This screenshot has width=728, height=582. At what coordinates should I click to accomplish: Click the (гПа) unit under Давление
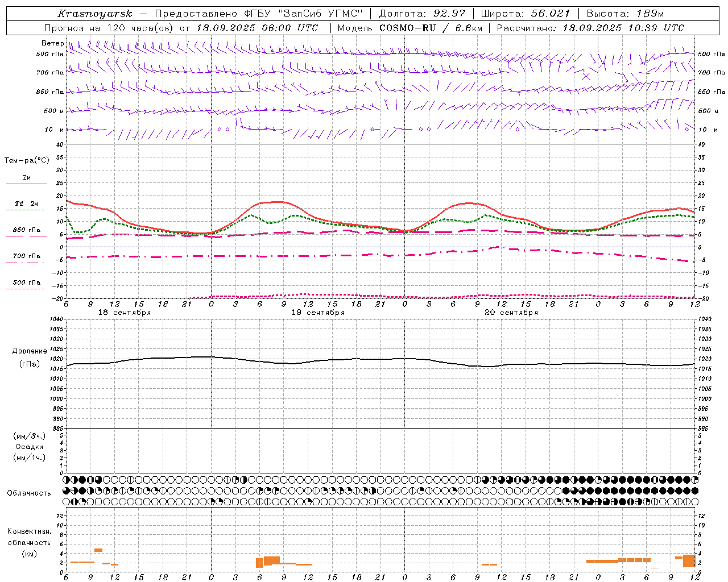[30, 364]
